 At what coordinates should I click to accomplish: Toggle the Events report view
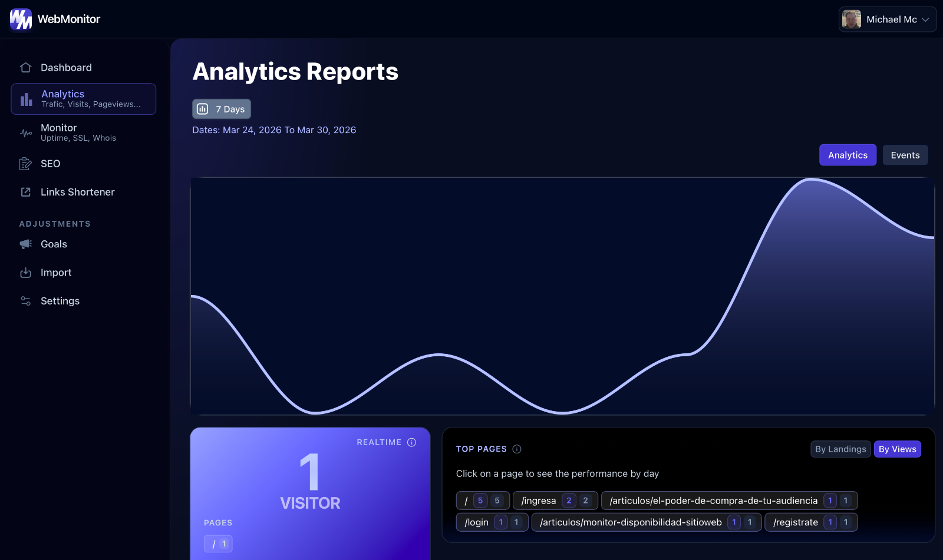[x=905, y=155]
